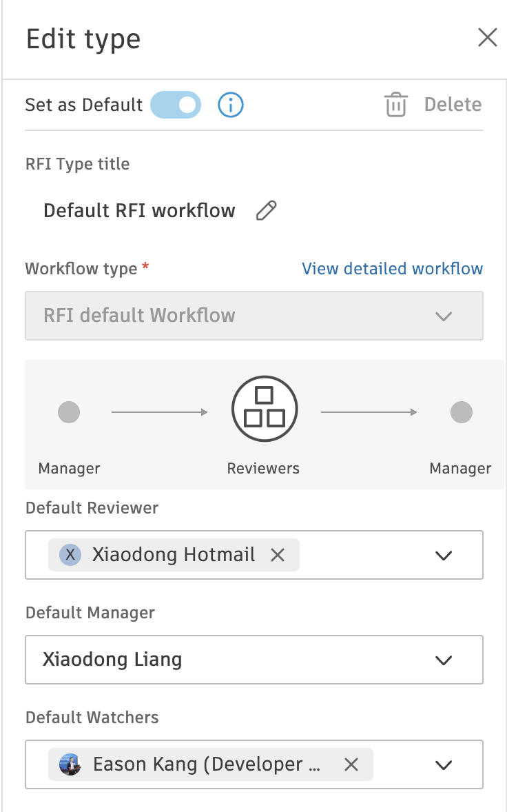Click the Delete trash can icon

[x=395, y=104]
